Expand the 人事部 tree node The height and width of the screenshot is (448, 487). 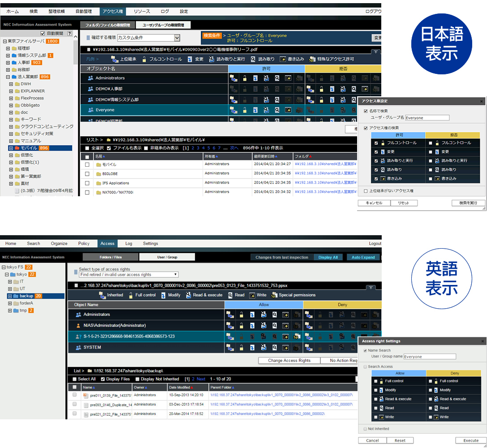tap(8, 63)
